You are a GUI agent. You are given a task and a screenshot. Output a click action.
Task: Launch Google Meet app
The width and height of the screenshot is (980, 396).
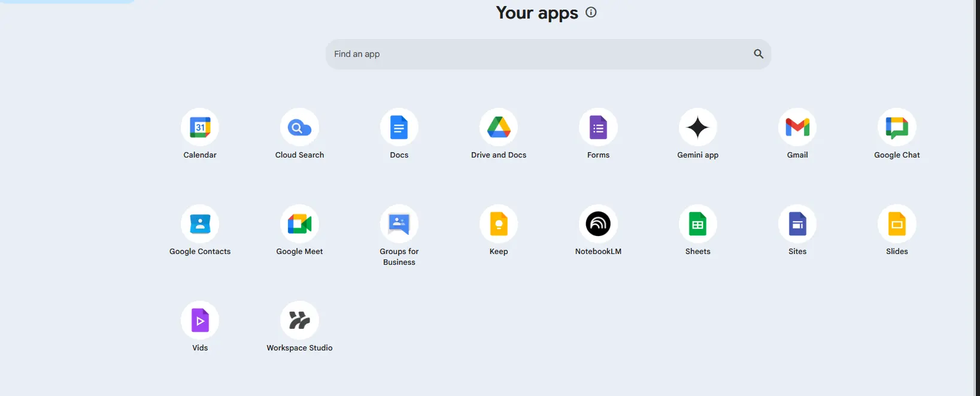[x=299, y=223]
